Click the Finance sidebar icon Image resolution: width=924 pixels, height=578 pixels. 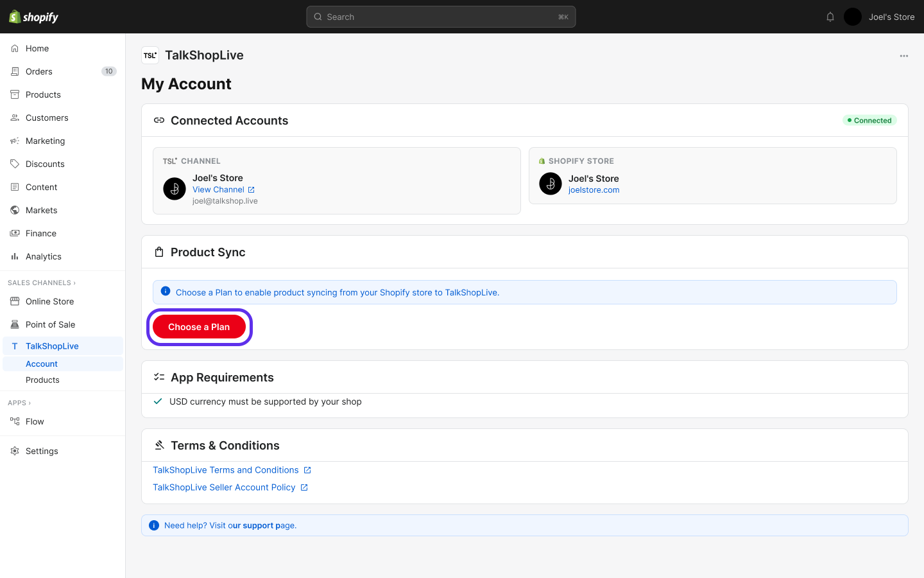(x=15, y=233)
